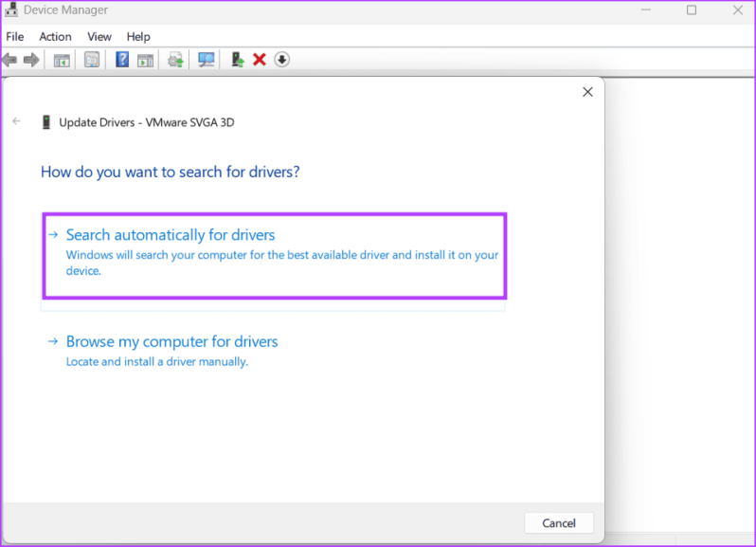This screenshot has width=756, height=547.
Task: Click the red X uninstall device icon
Action: pos(260,60)
